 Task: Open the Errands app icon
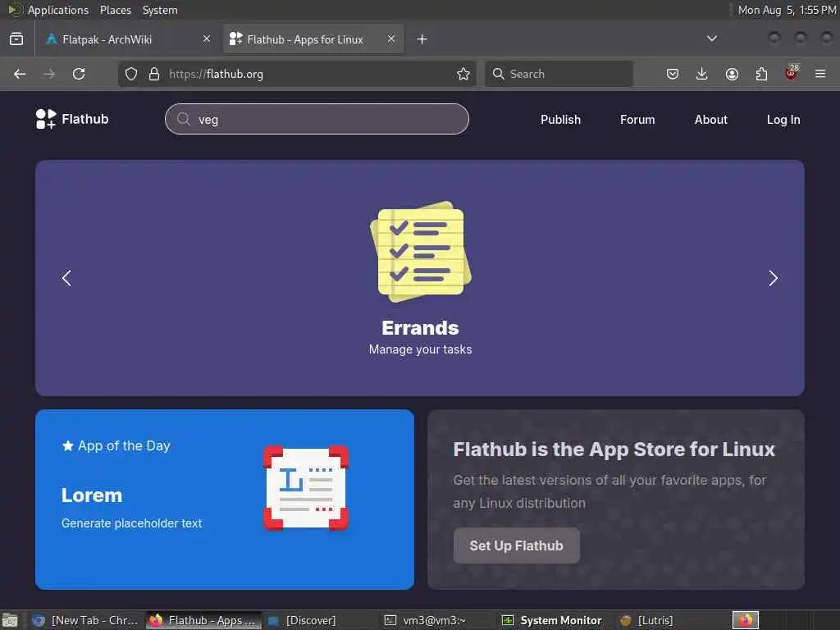click(421, 251)
